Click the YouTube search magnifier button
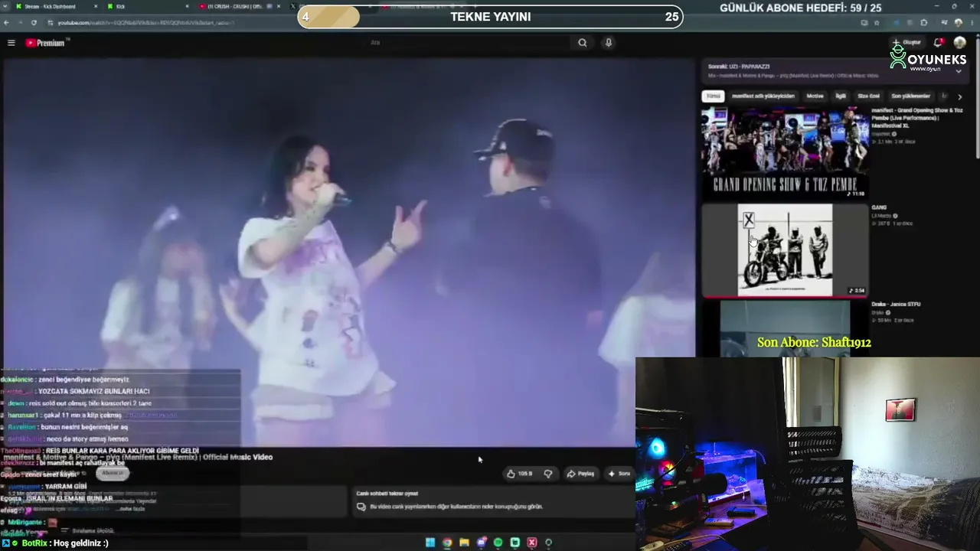 point(583,43)
